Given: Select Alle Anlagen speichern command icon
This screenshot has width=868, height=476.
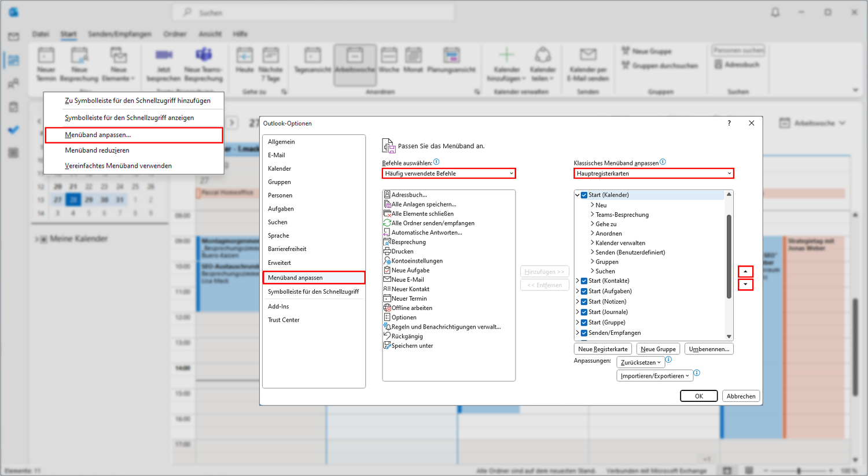Looking at the screenshot, I should [387, 204].
